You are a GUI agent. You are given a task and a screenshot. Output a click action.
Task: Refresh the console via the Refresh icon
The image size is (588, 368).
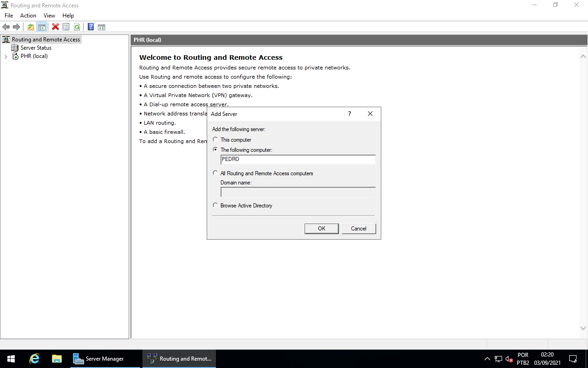tap(77, 27)
